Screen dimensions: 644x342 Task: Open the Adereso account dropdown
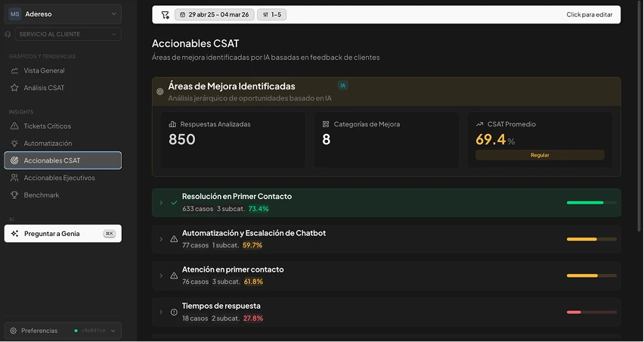point(63,14)
